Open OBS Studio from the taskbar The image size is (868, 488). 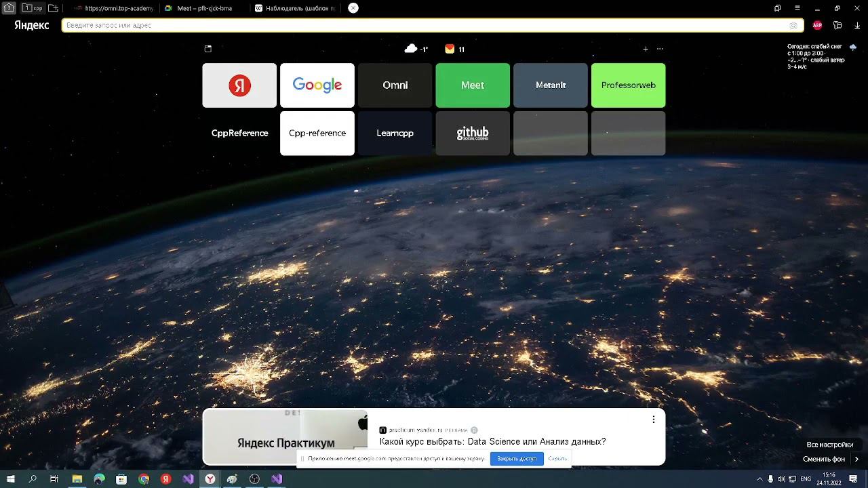[255, 479]
